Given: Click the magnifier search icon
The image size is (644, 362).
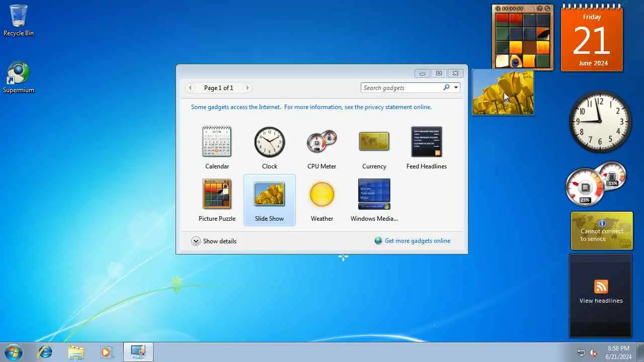Looking at the screenshot, I should (446, 87).
